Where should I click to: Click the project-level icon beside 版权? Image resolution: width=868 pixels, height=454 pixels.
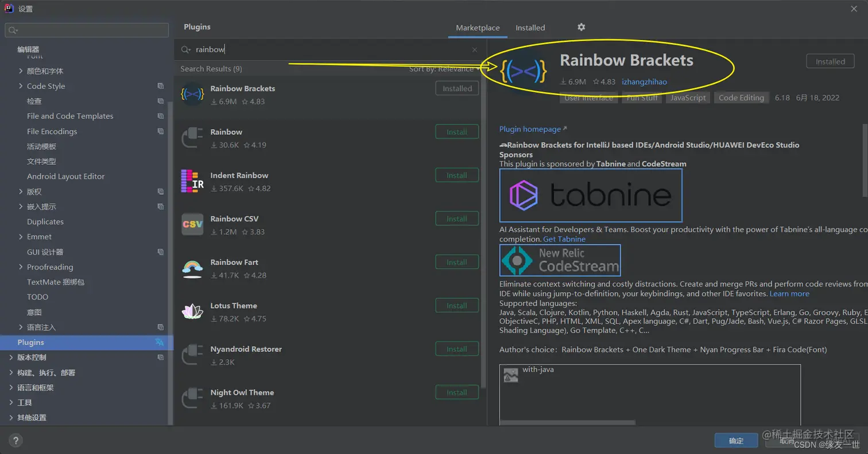161,192
